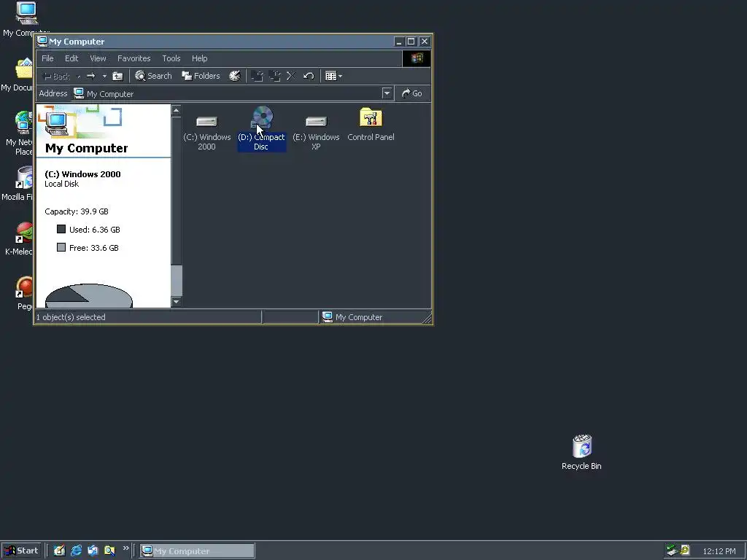Click the first Quick Launch icon after Start
The image size is (747, 560).
click(x=59, y=551)
